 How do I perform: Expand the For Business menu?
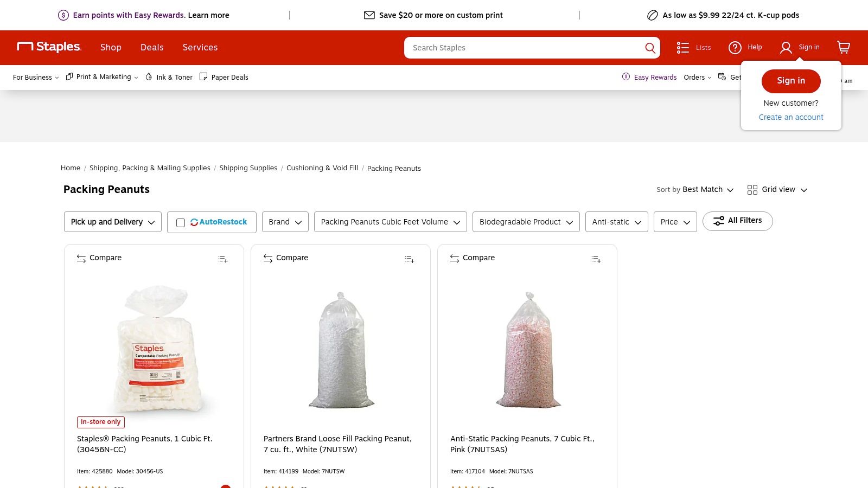pyautogui.click(x=36, y=78)
